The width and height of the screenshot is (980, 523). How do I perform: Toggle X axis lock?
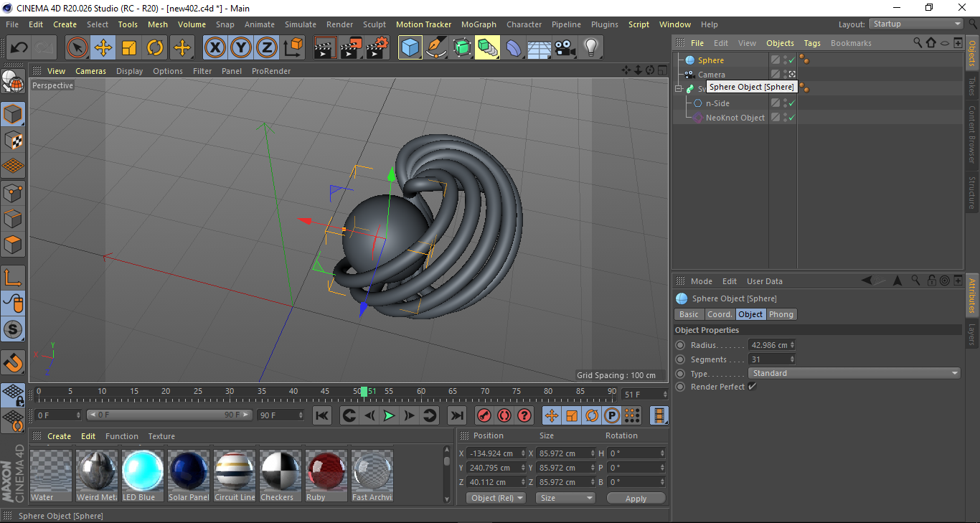point(215,48)
